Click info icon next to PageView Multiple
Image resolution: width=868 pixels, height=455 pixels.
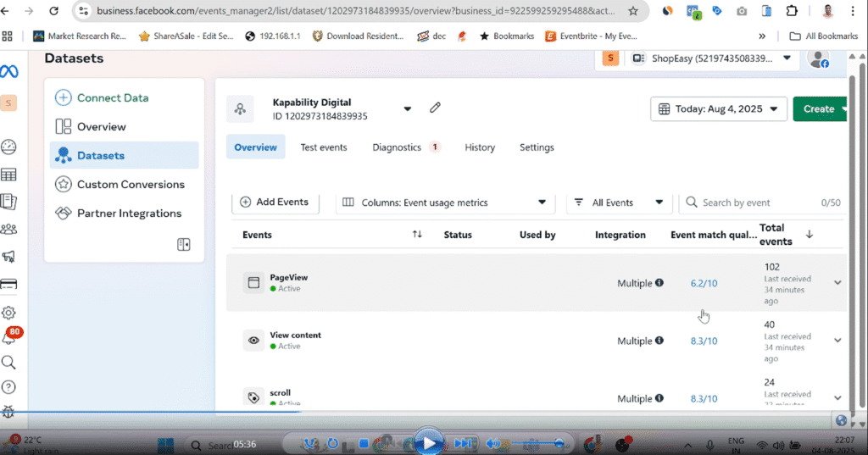[x=659, y=283]
